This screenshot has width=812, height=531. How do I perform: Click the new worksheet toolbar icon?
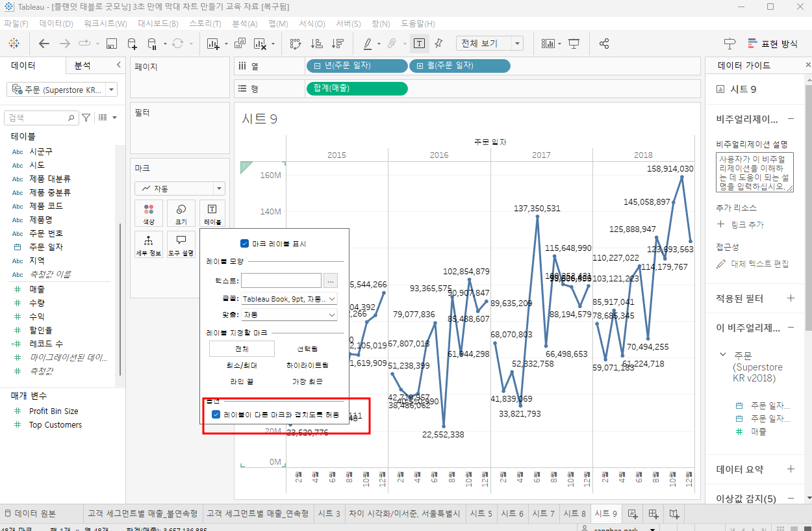[213, 44]
